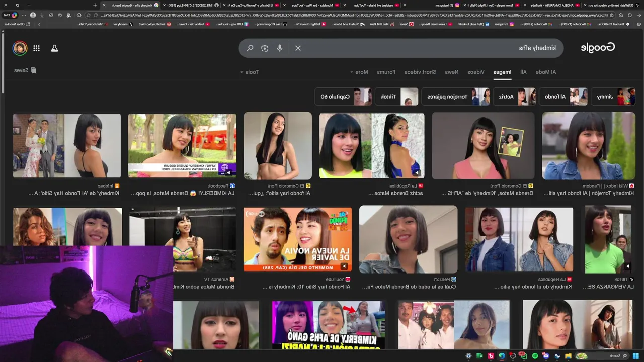This screenshot has height=362, width=644.
Task: Click the Windows taskbar Search box
Action: coord(602,356)
